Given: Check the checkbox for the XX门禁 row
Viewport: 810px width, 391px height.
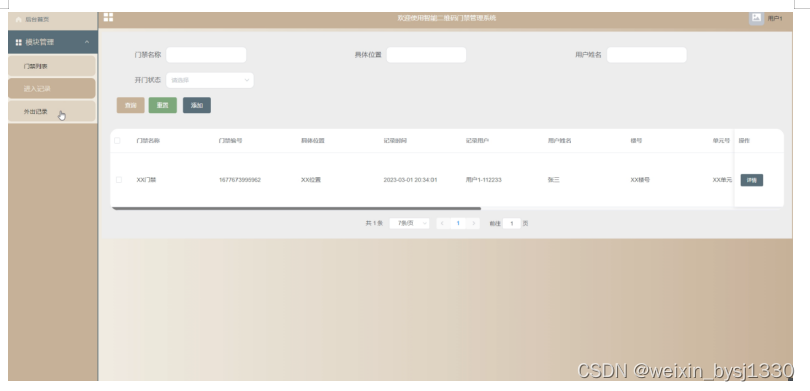Looking at the screenshot, I should 119,180.
